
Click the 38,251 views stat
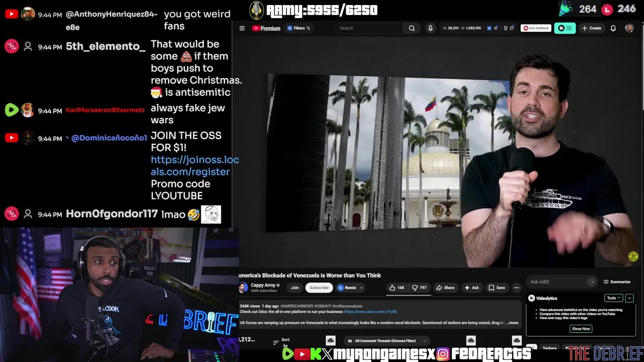click(x=451, y=28)
